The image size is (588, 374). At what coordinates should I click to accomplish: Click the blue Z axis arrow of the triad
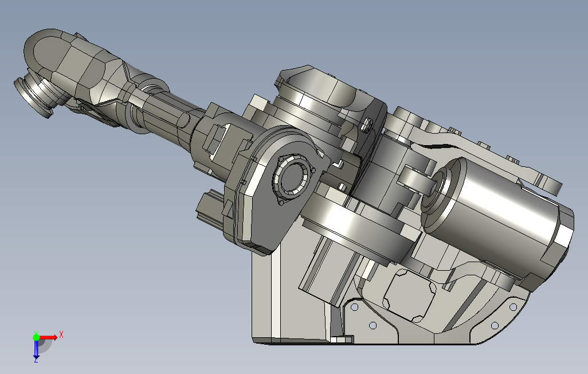[36, 349]
